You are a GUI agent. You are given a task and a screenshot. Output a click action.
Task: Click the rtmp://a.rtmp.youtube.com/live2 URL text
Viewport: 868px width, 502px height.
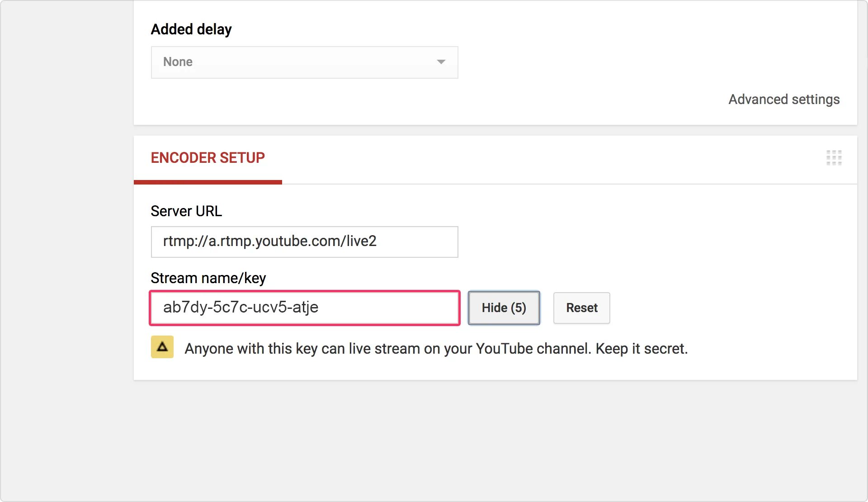[x=269, y=241]
